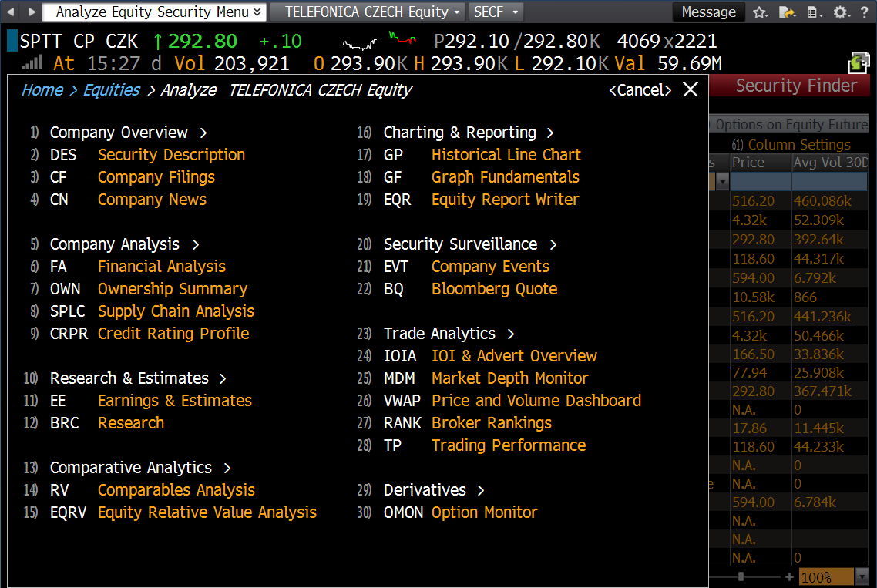Screen dimensions: 877x588
Task: Close the Analyze menu with X
Action: click(x=691, y=89)
